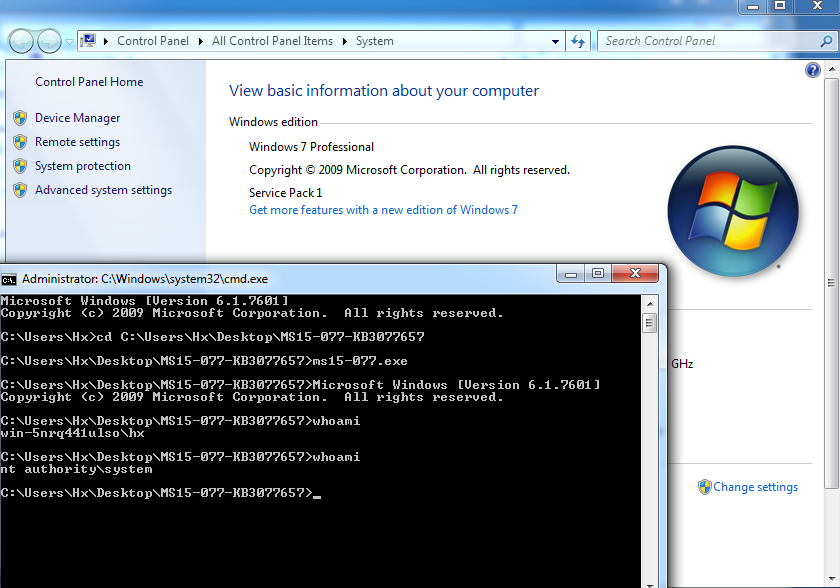Expand arrow after All Control Panel Items
840x588 pixels.
pyautogui.click(x=344, y=41)
